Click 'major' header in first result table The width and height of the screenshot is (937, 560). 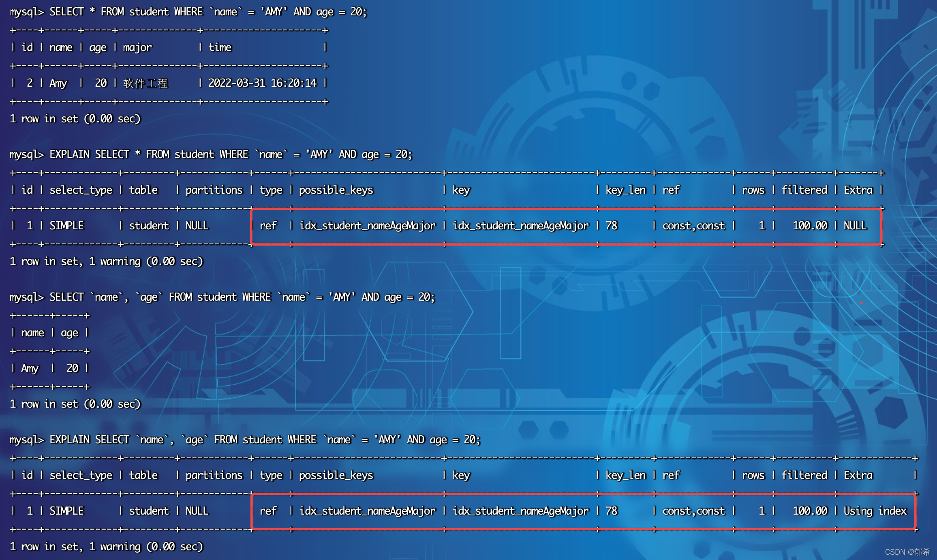click(x=137, y=47)
